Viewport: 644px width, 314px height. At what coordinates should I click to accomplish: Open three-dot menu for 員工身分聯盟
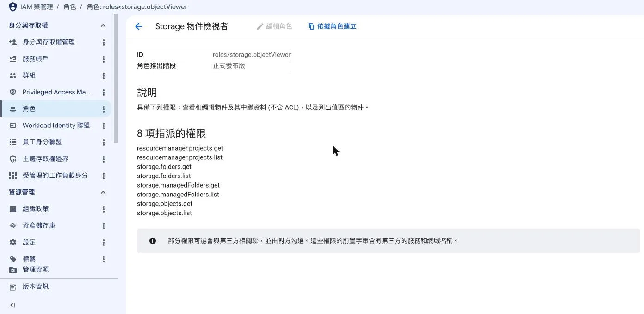click(104, 142)
